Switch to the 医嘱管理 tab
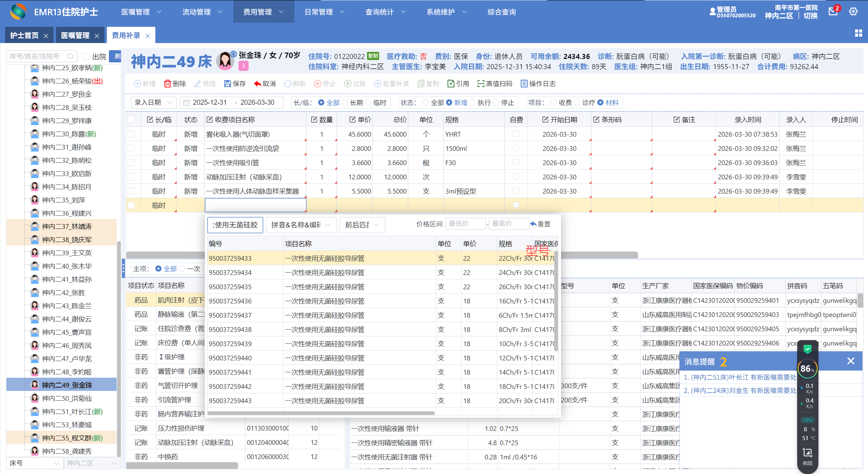 pos(75,36)
